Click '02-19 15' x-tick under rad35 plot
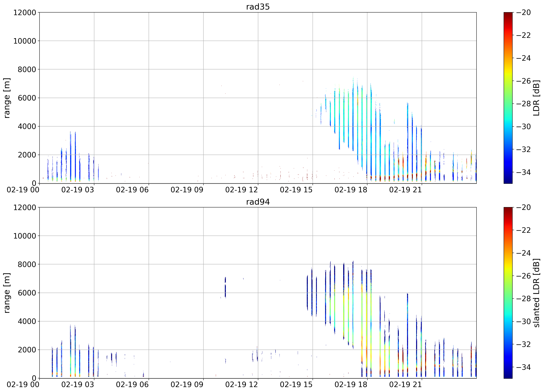 click(x=296, y=190)
